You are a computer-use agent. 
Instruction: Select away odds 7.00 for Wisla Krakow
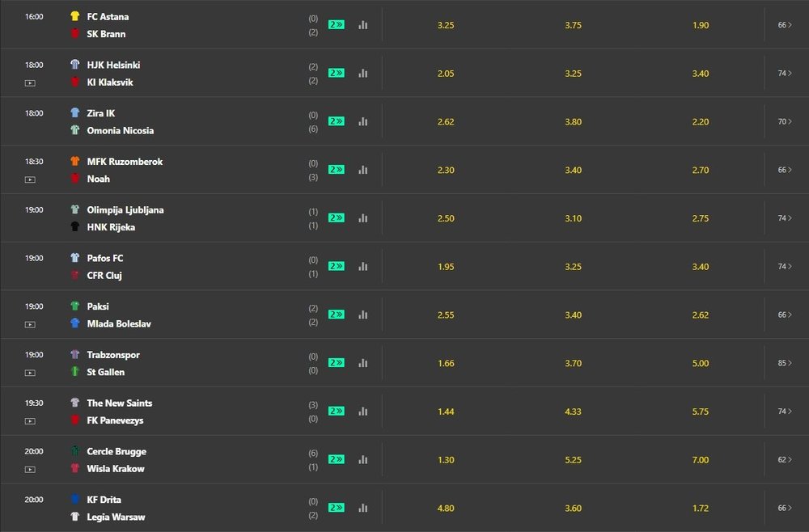click(x=701, y=460)
